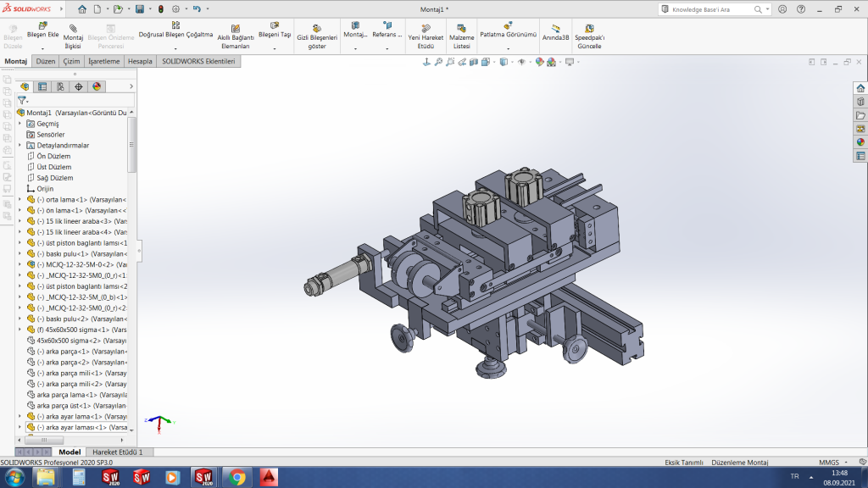
Task: Toggle Gizli Bileşenleri göster
Action: coord(316,36)
